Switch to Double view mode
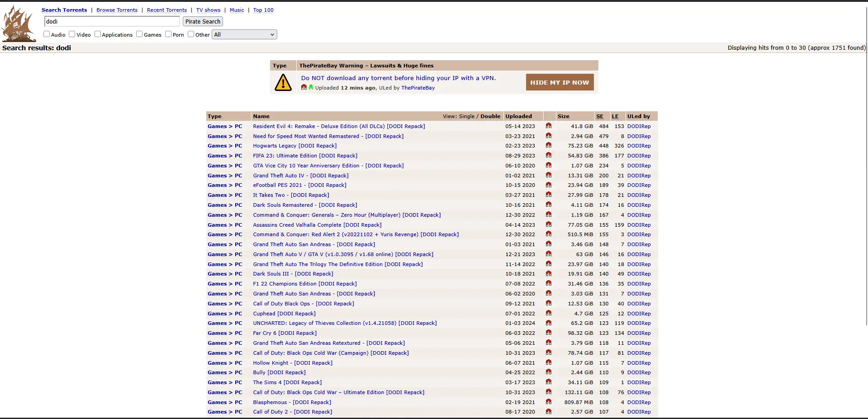Image resolution: width=868 pixels, height=419 pixels. tap(490, 116)
